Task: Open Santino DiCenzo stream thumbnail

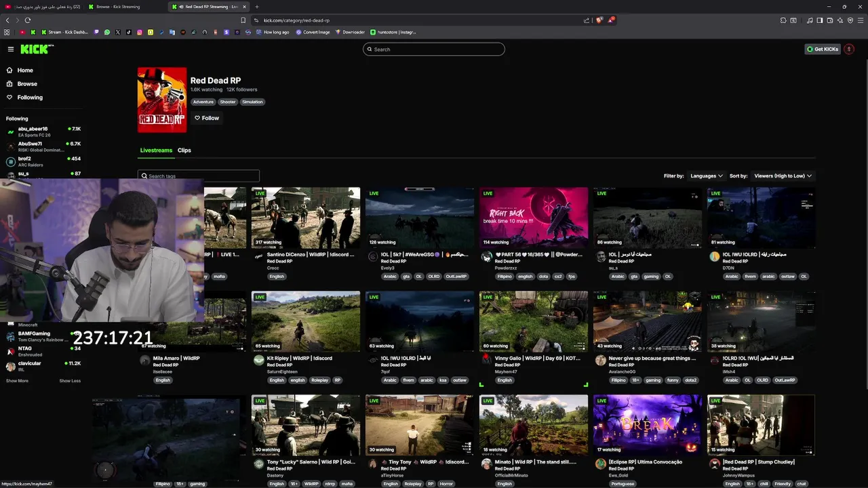Action: 306,218
